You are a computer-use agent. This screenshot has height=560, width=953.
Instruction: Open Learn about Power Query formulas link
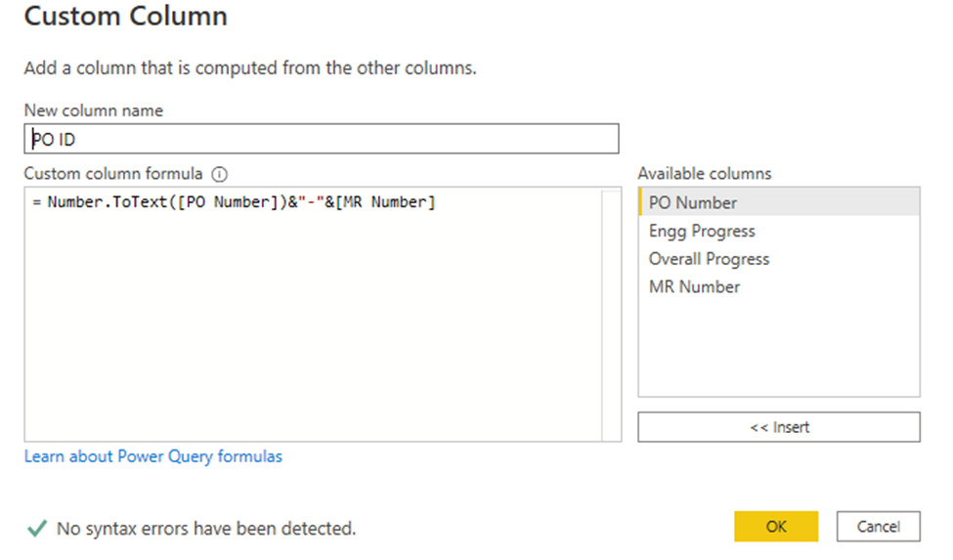(x=153, y=456)
